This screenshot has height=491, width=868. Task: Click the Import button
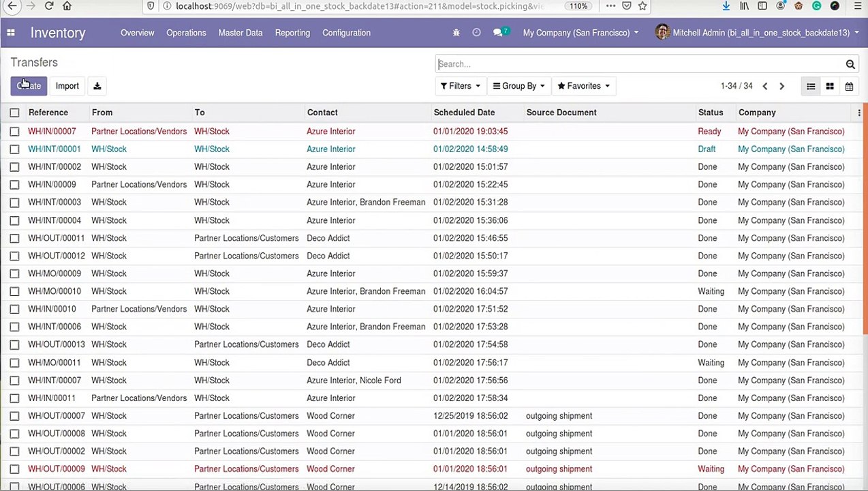pyautogui.click(x=67, y=86)
